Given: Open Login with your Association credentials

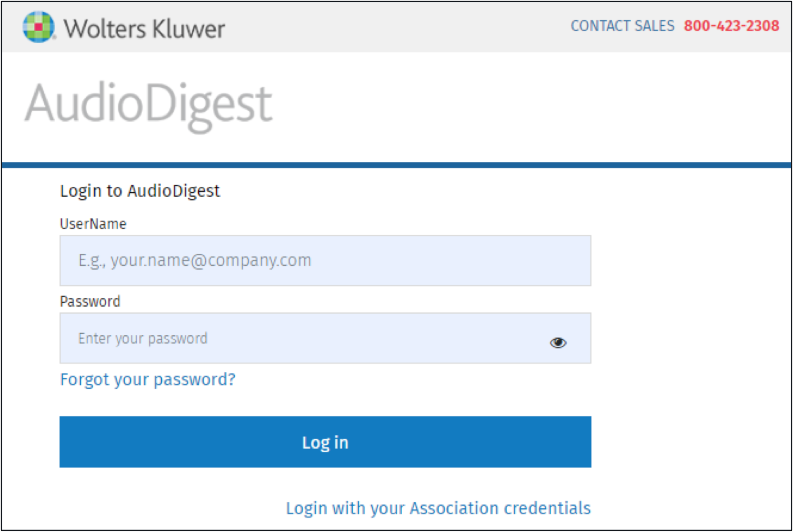Looking at the screenshot, I should pos(438,508).
